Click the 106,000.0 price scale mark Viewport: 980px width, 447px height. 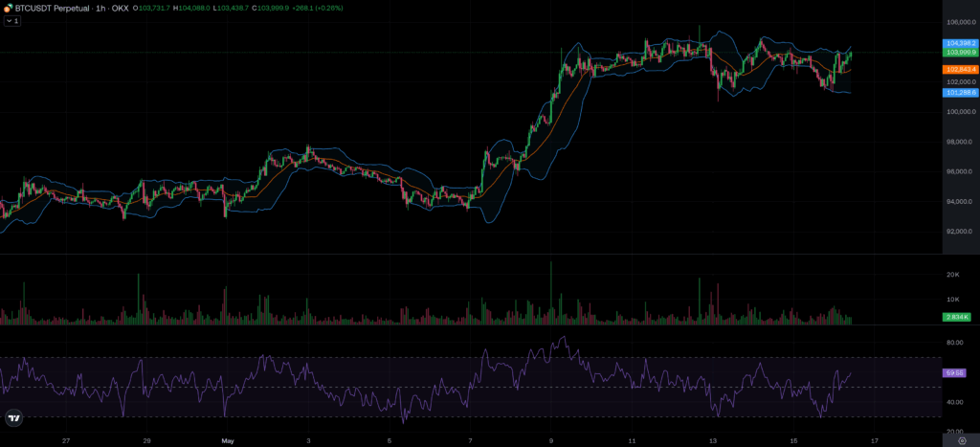959,22
